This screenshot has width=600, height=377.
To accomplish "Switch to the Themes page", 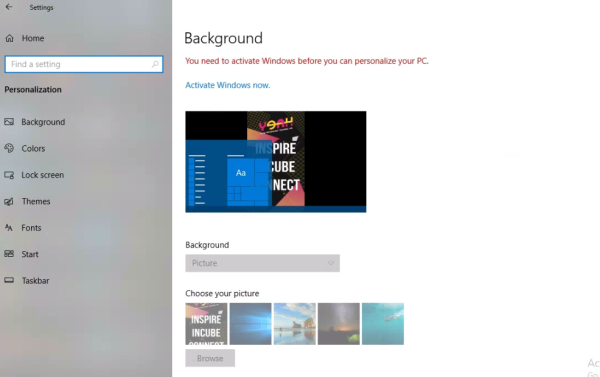I will (x=36, y=201).
